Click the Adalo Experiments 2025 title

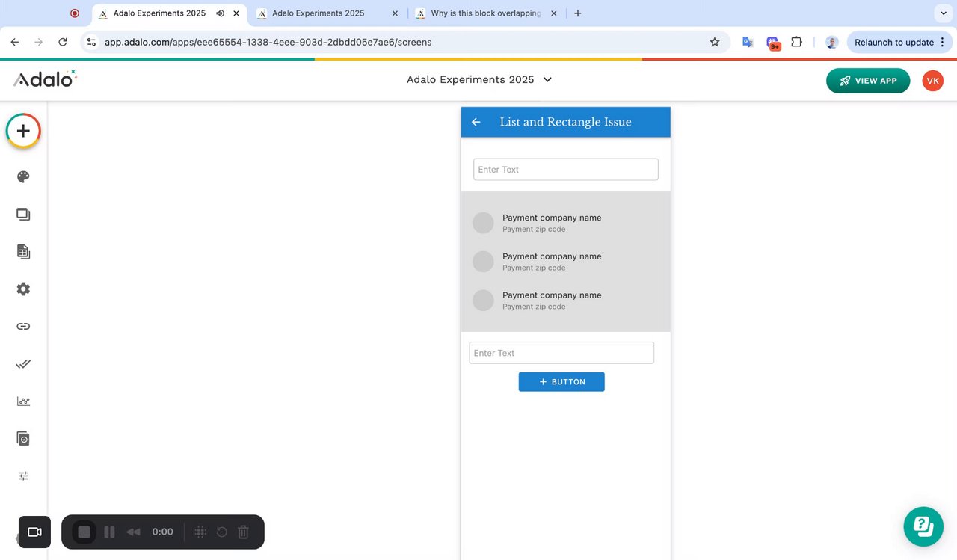[x=470, y=79]
